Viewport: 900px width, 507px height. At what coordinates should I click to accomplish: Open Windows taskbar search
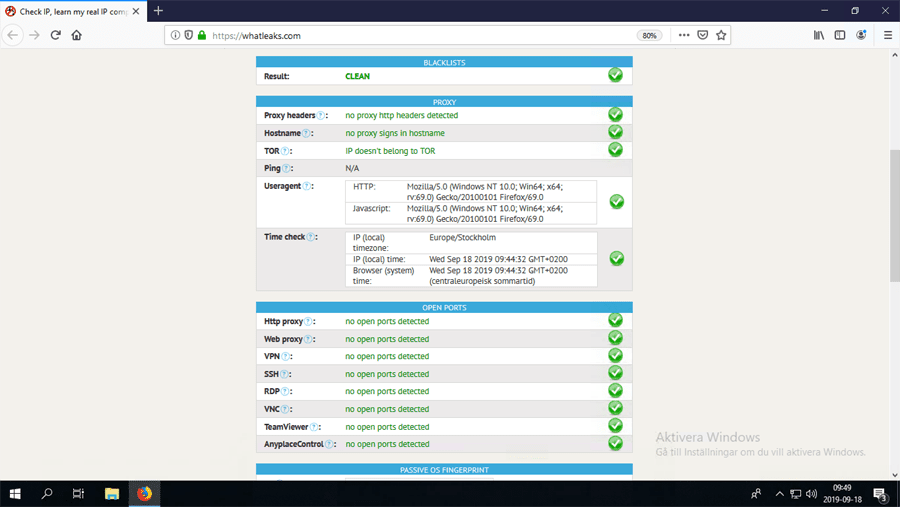pyautogui.click(x=47, y=494)
